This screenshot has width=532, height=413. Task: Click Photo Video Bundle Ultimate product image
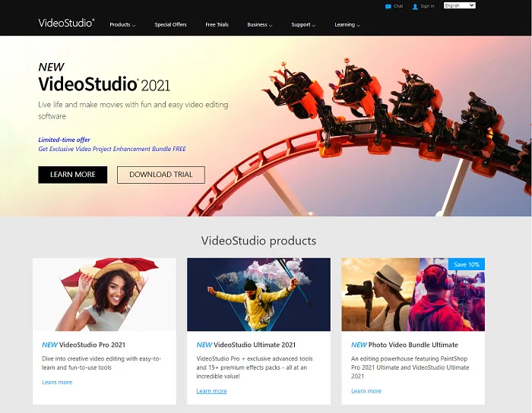click(x=413, y=295)
